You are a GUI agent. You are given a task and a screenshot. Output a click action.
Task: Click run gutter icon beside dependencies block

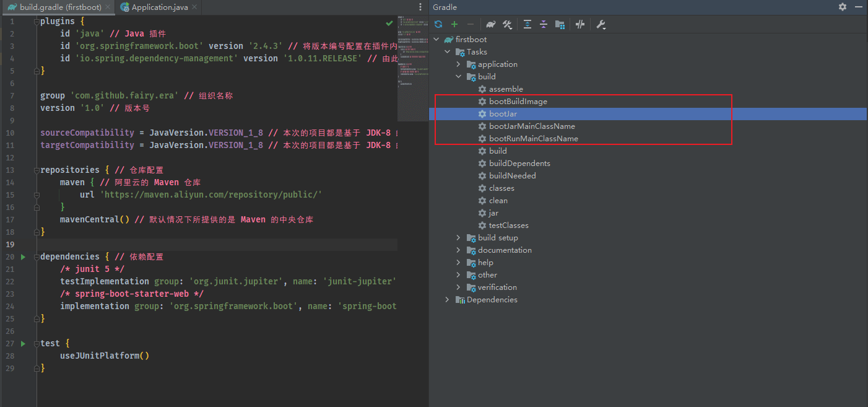(23, 256)
